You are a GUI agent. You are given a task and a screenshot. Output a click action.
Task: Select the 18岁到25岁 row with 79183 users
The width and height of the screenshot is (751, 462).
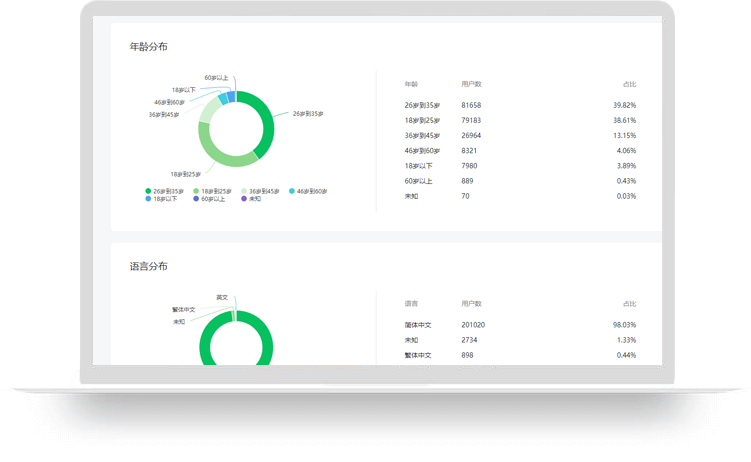pyautogui.click(x=520, y=120)
